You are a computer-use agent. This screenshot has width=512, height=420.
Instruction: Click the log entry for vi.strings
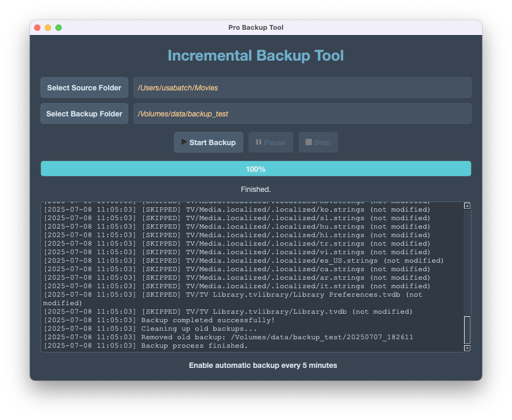[237, 252]
